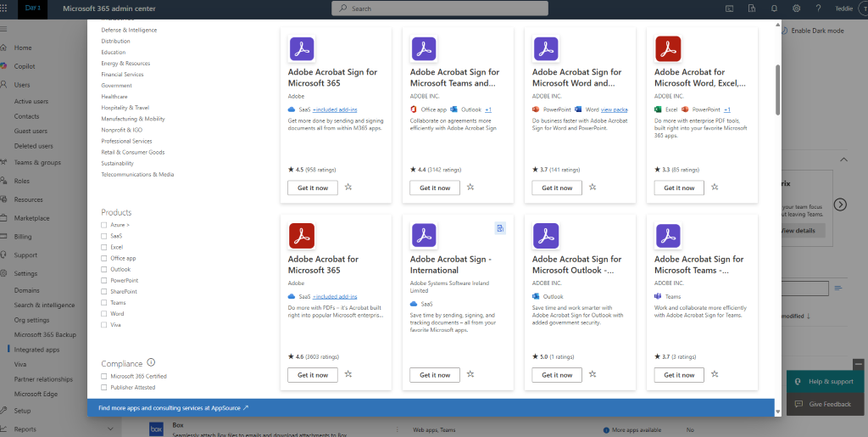This screenshot has height=437, width=868.
Task: Check the Word product filter
Action: (104, 313)
